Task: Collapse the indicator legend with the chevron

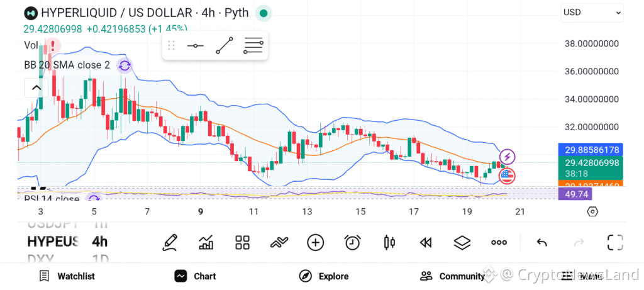Action: tap(36, 87)
